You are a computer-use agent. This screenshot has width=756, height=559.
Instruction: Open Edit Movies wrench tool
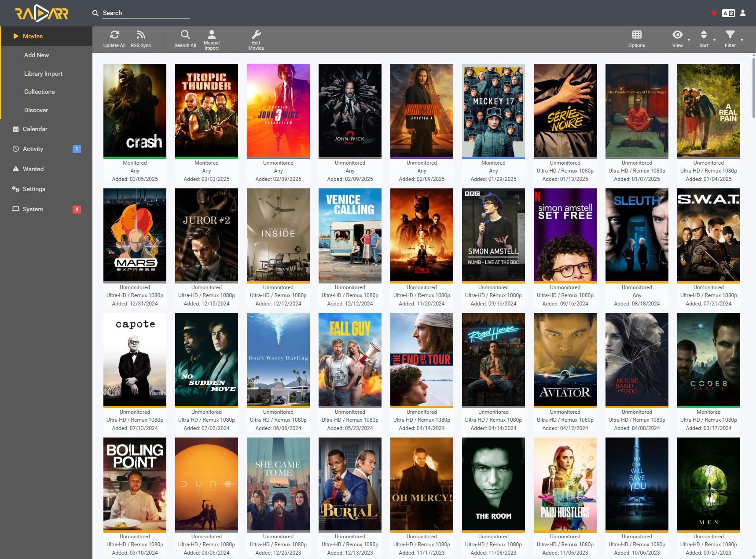pos(256,40)
